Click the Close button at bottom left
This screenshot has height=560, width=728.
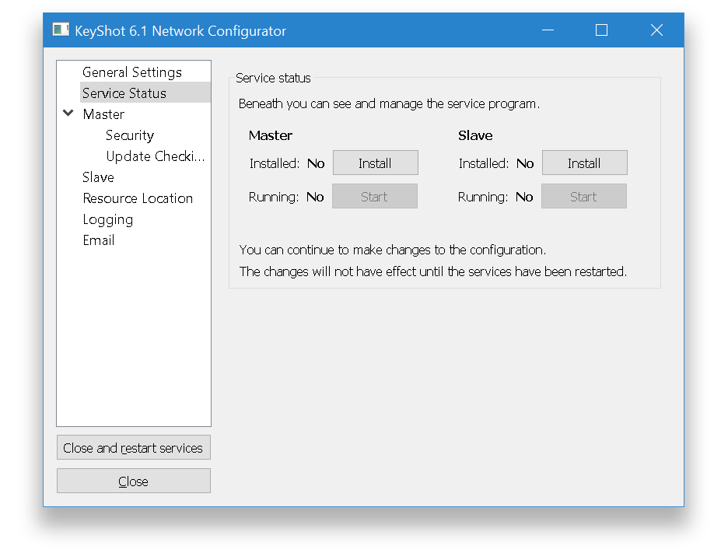[134, 481]
